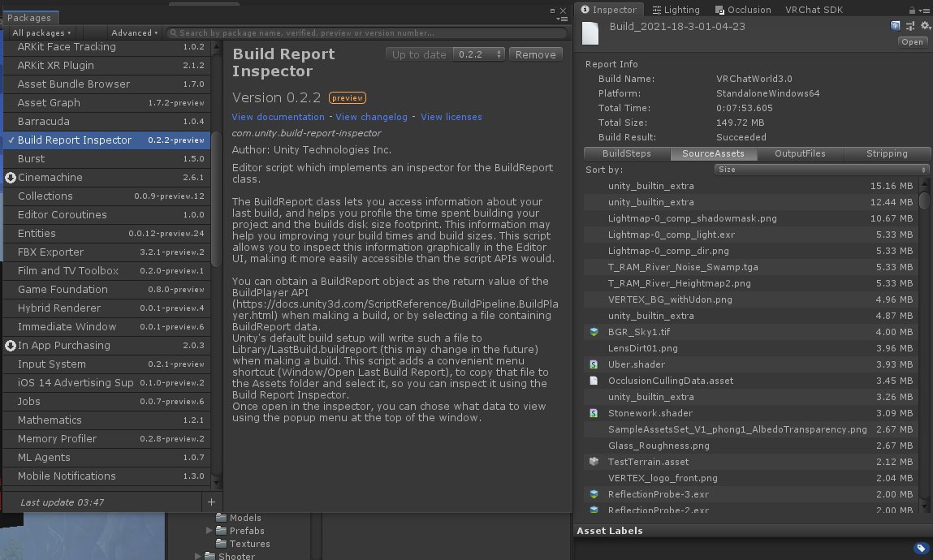This screenshot has height=560, width=933.
Task: Select the ML Agents package
Action: pyautogui.click(x=107, y=458)
